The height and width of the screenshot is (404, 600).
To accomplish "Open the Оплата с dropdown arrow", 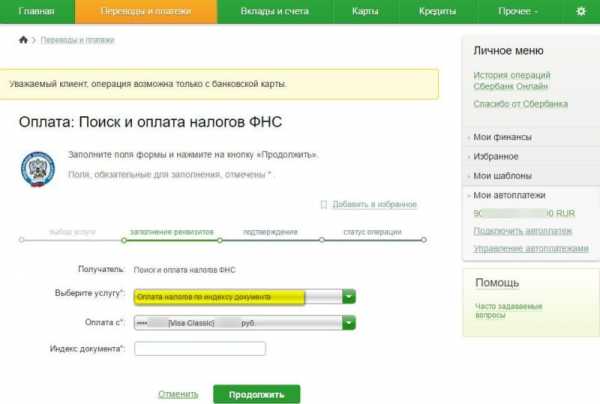I will [x=349, y=323].
